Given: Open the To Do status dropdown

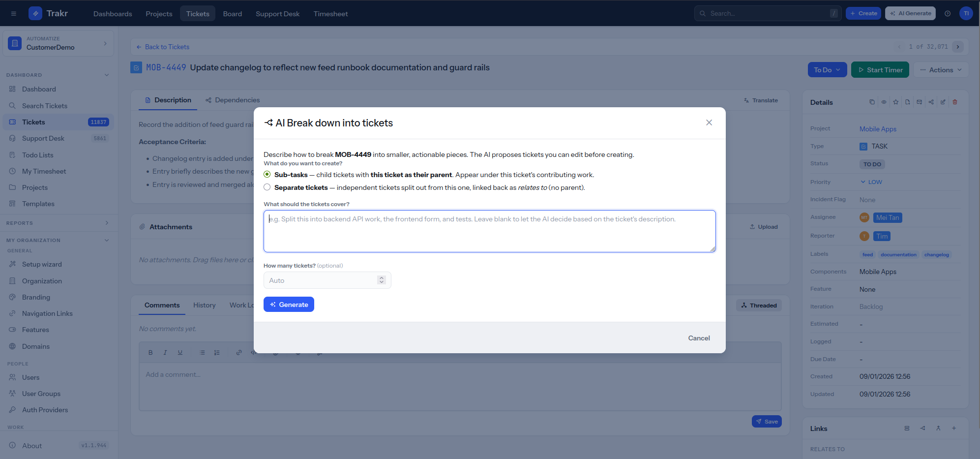Looking at the screenshot, I should click(827, 70).
